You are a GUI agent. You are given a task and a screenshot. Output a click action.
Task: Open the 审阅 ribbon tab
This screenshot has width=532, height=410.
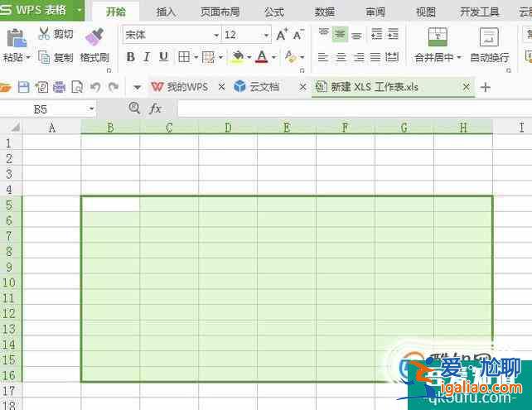(375, 12)
